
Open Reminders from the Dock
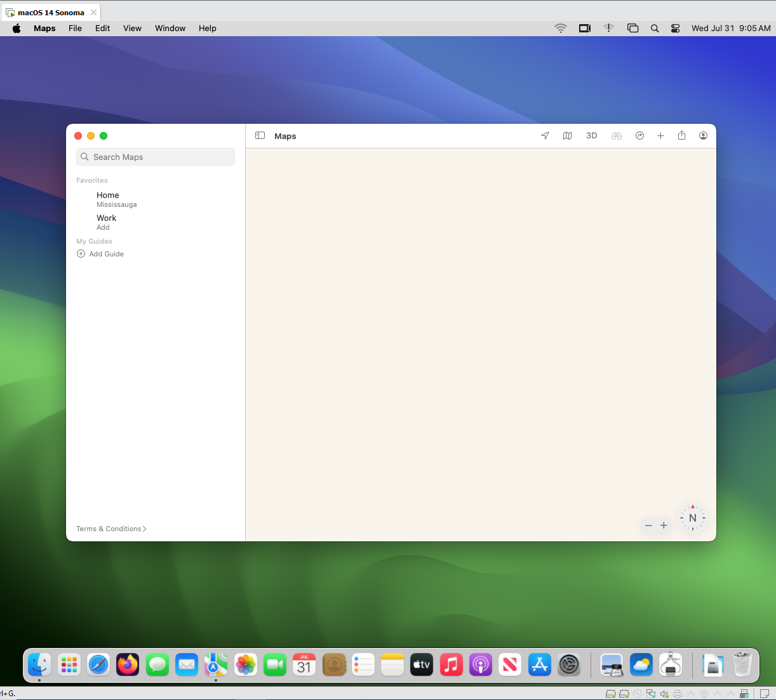coord(363,664)
